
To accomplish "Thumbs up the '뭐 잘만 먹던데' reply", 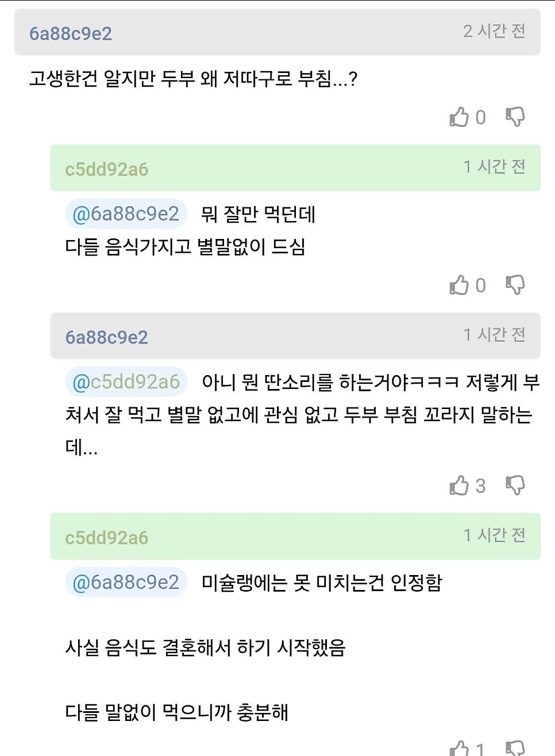I will coord(459,285).
